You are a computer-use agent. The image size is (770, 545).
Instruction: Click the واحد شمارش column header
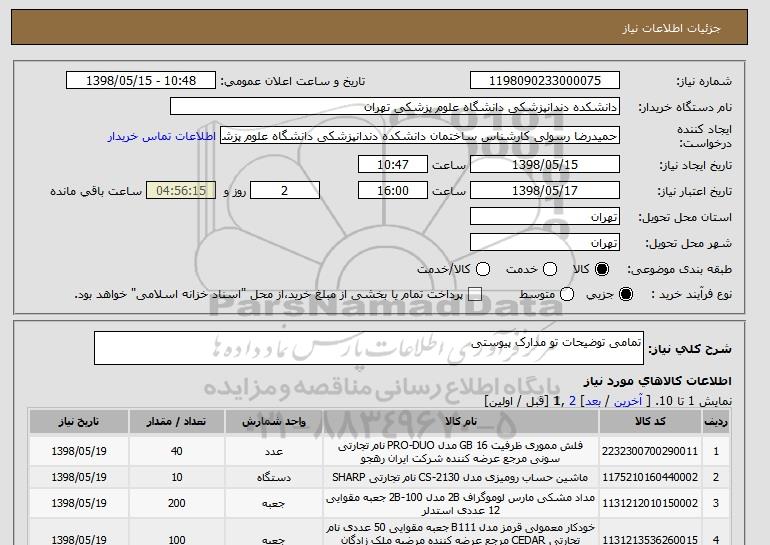point(274,422)
